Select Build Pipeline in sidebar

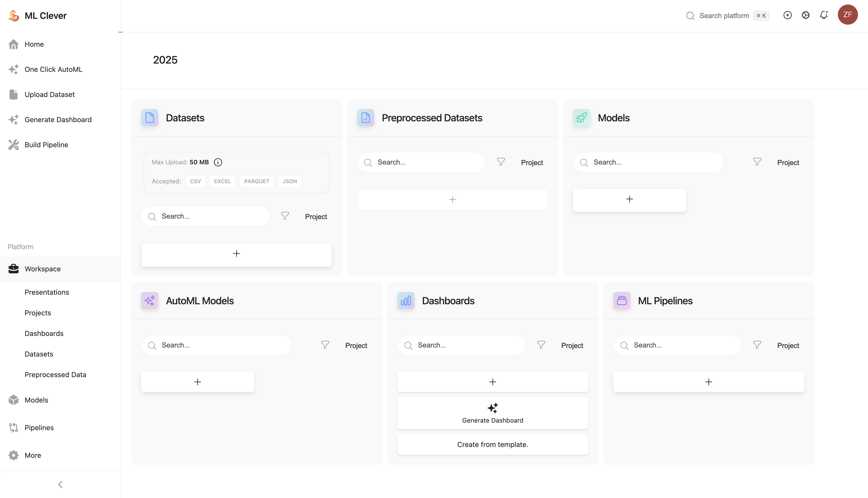click(46, 145)
